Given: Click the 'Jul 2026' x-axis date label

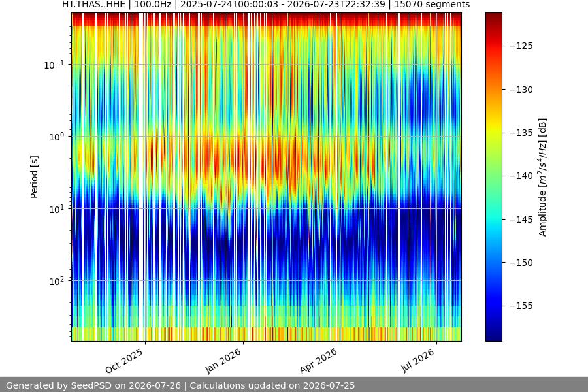Looking at the screenshot, I should [418, 361].
